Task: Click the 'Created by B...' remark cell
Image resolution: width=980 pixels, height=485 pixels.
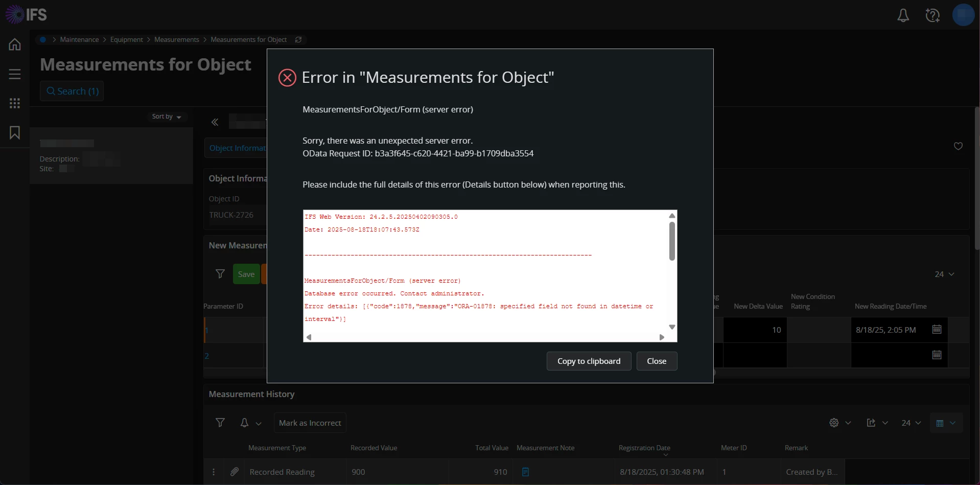Action: 812,472
